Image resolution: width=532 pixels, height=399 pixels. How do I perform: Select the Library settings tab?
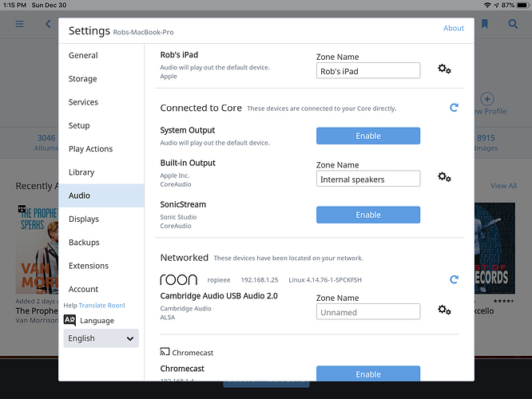coord(101,172)
